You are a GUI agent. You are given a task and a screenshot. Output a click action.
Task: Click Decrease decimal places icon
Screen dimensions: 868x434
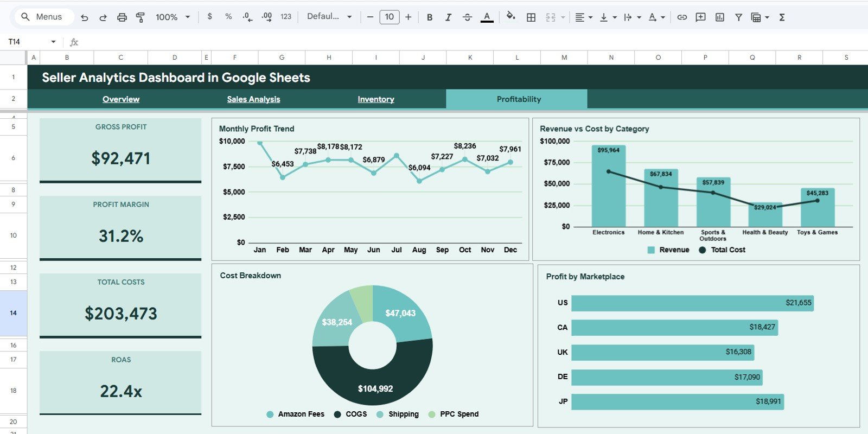pos(247,17)
